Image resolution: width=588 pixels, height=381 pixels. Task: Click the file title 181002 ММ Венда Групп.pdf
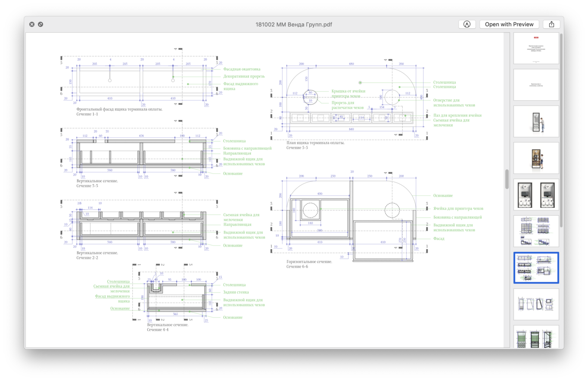[294, 25]
